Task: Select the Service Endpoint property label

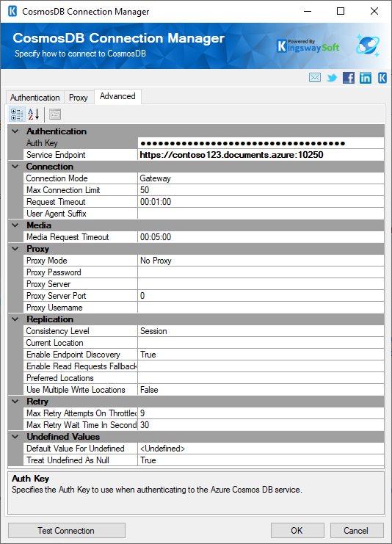Action: click(56, 155)
